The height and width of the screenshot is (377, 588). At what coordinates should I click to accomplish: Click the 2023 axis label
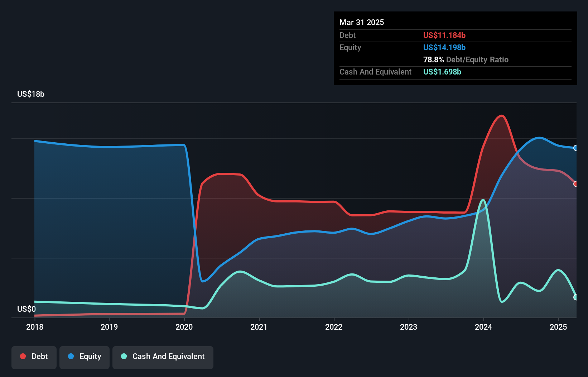[x=409, y=327]
